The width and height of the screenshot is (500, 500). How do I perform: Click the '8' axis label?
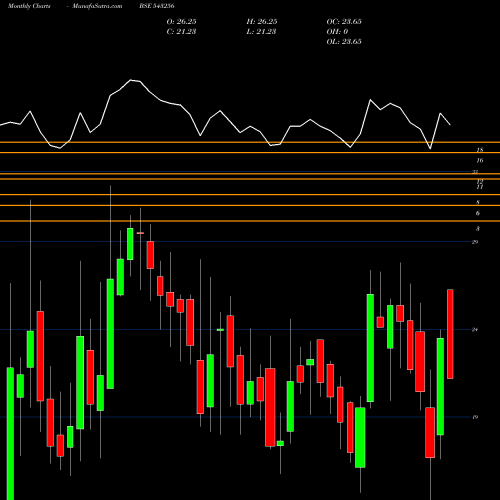tap(478, 202)
